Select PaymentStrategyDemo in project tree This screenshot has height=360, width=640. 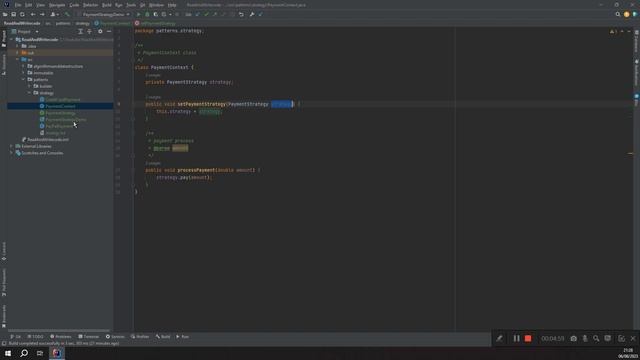(x=66, y=120)
